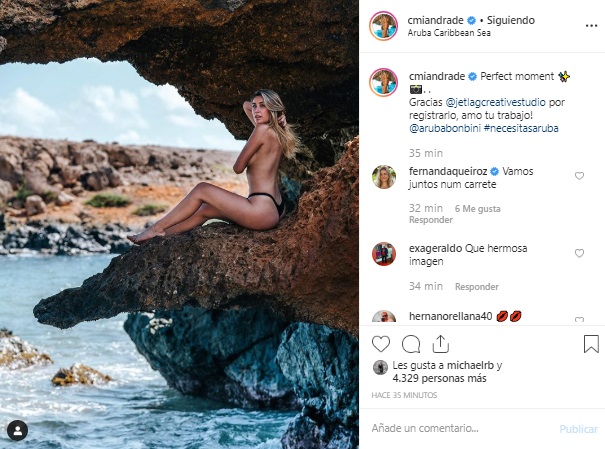The image size is (605, 449).
Task: Save post with bookmark icon
Action: tap(591, 344)
